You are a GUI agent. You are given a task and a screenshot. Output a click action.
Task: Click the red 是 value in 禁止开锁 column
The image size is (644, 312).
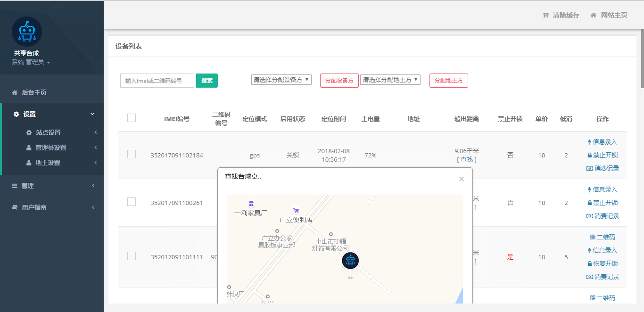tap(510, 257)
